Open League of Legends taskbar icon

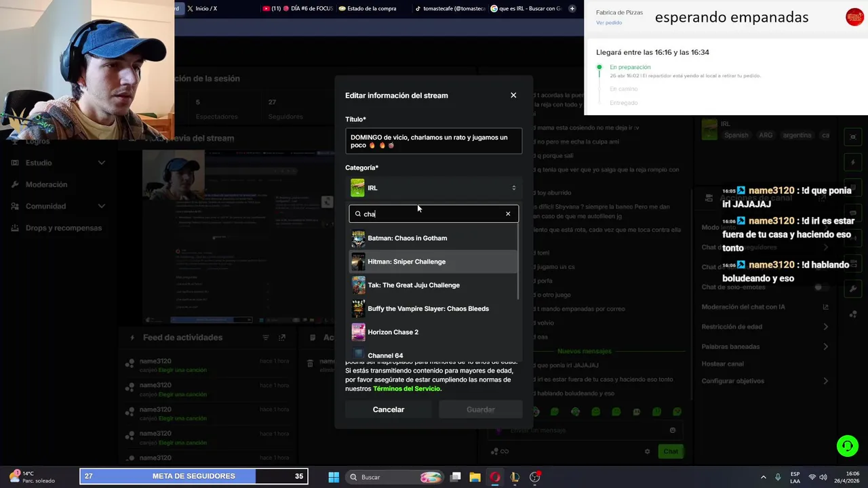click(x=515, y=477)
